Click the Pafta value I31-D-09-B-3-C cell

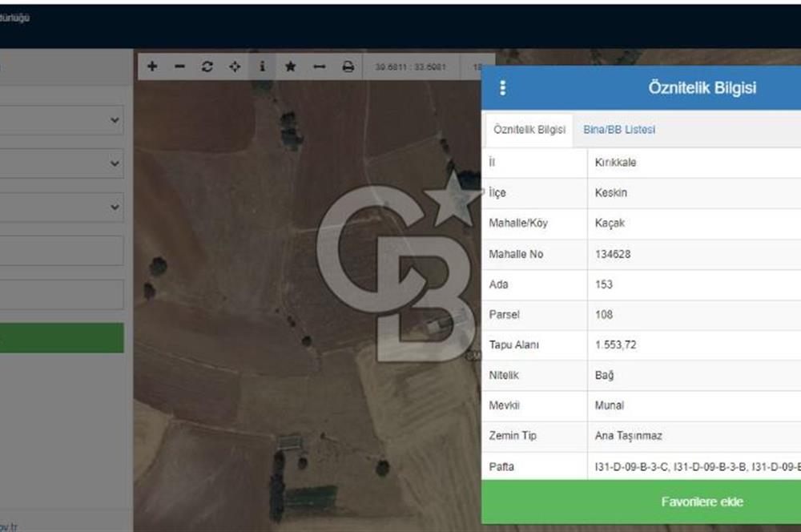pos(694,466)
